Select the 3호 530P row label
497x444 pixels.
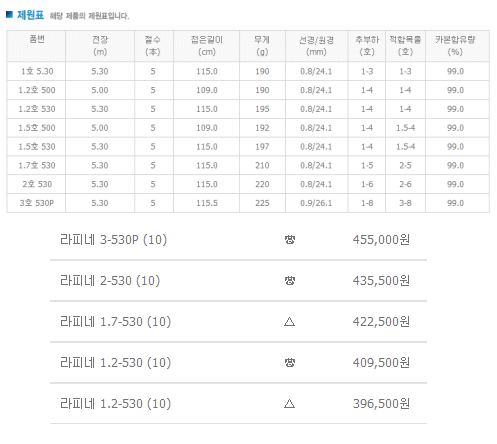[x=36, y=203]
